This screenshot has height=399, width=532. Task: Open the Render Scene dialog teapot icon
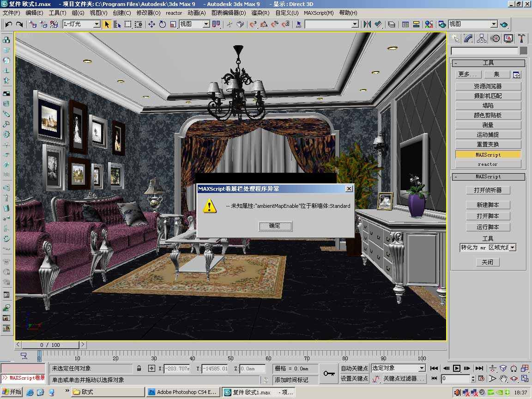[x=442, y=24]
